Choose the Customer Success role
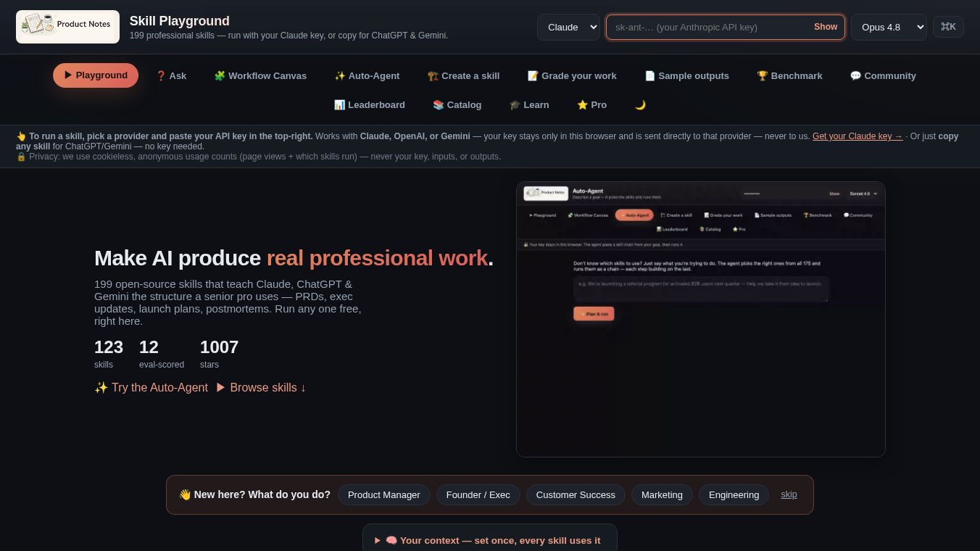Image resolution: width=980 pixels, height=551 pixels. point(576,494)
